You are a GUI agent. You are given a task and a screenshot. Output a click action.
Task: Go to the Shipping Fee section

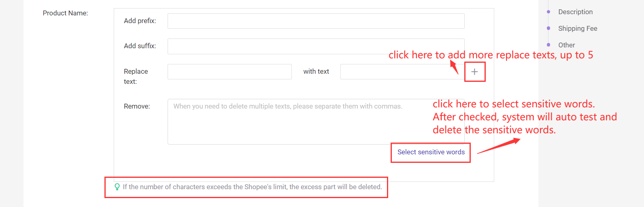578,28
